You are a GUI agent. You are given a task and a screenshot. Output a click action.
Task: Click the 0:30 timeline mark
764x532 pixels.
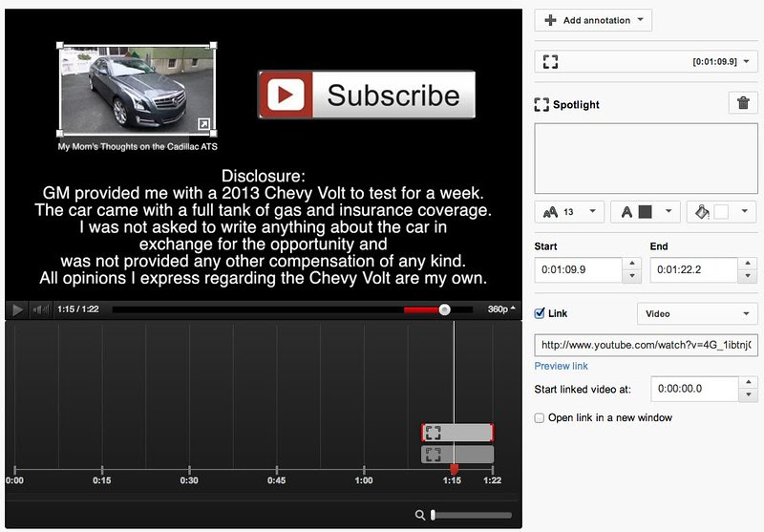point(189,480)
